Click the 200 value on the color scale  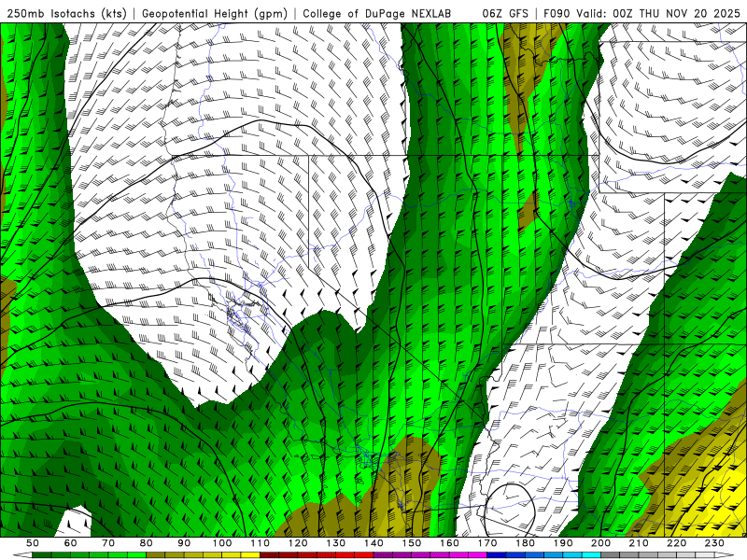tap(600, 543)
